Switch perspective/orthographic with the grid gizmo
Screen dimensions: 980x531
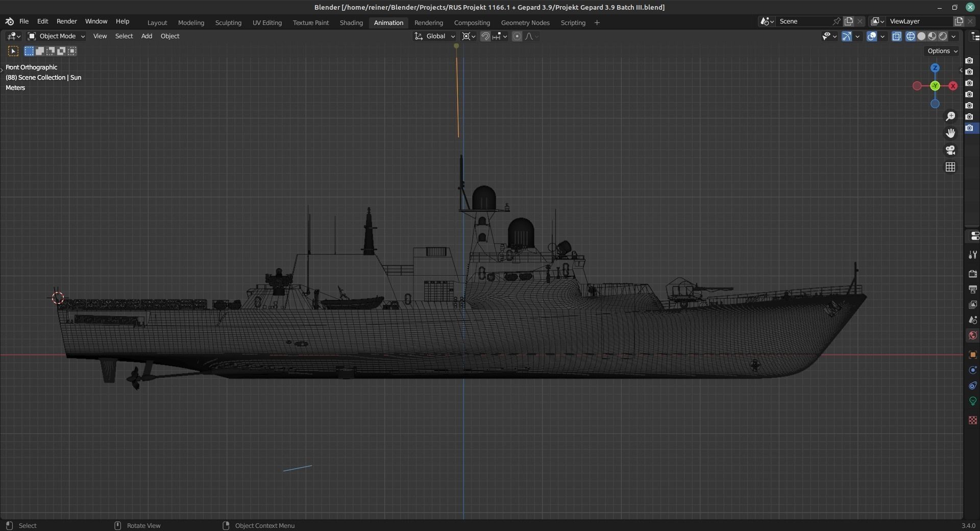click(x=950, y=167)
